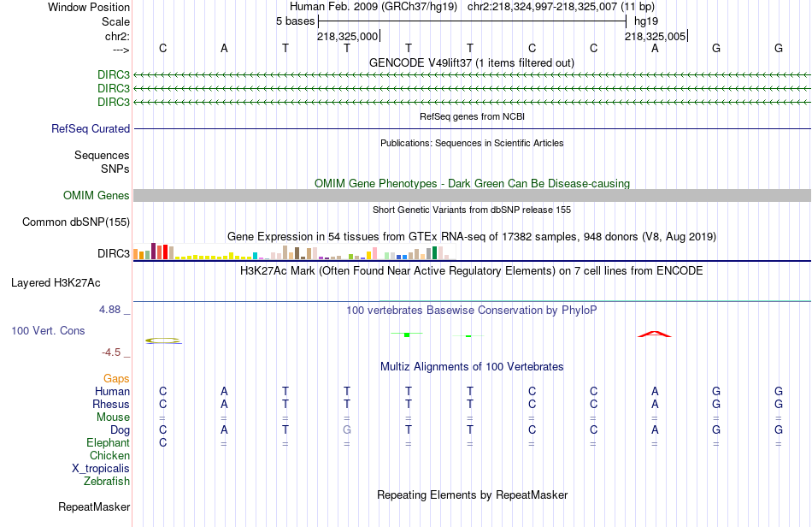Click the Gene Expression in 54 tissues title

pyautogui.click(x=472, y=237)
